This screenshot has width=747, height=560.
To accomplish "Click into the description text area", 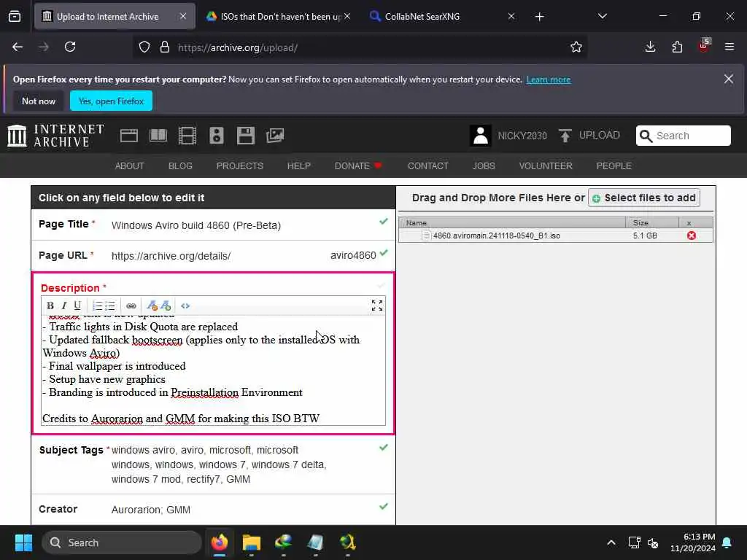I will (x=214, y=370).
